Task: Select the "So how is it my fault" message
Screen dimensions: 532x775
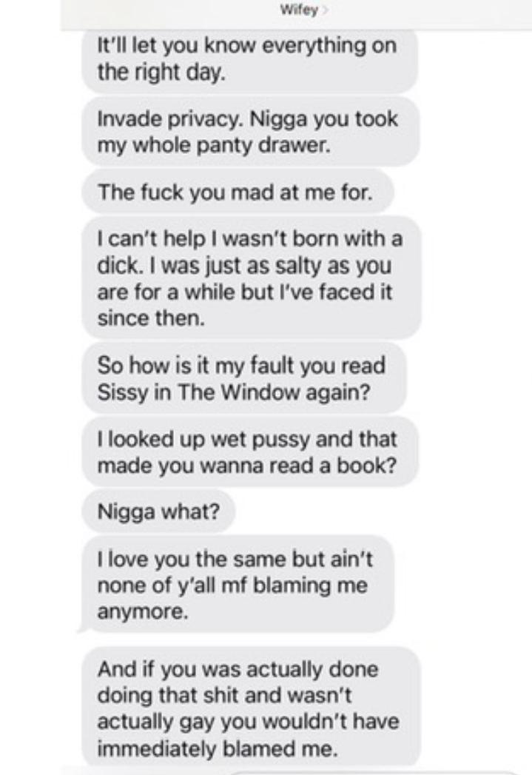Action: pos(244,378)
